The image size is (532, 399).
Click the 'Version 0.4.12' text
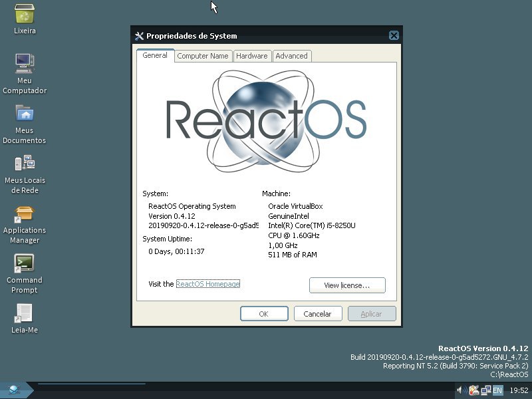pos(172,216)
